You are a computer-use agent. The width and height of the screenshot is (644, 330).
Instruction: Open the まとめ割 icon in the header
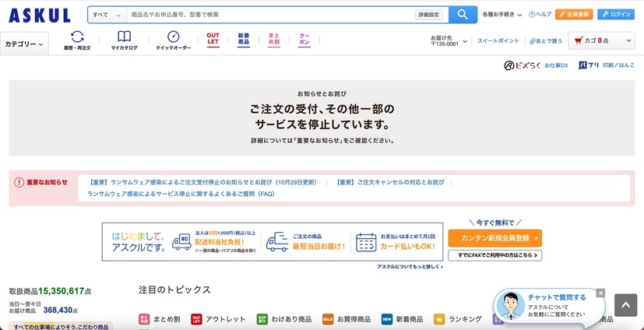(274, 40)
